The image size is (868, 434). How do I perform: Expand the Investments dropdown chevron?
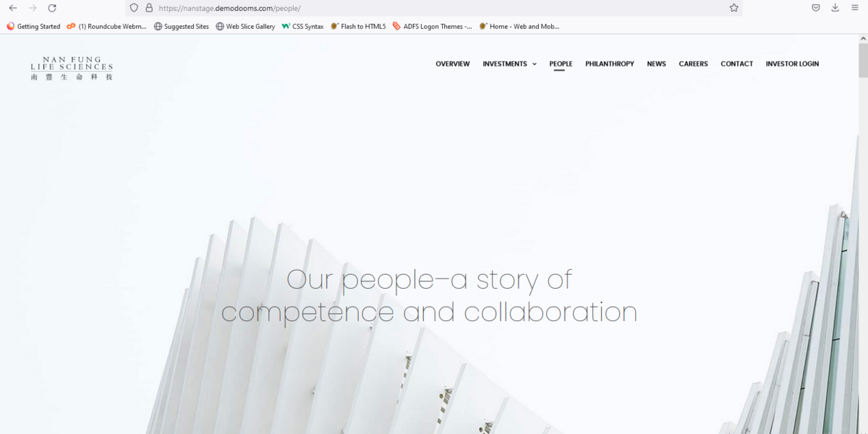point(535,64)
